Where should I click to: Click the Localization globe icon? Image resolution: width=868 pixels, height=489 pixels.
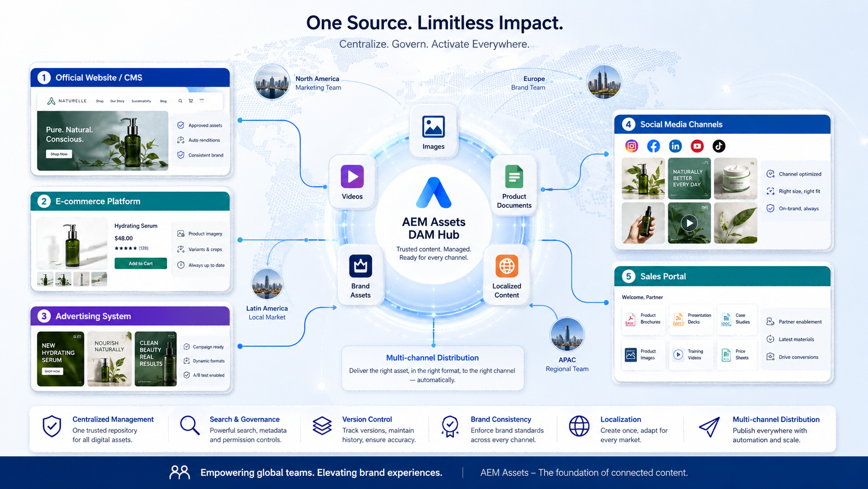[579, 426]
